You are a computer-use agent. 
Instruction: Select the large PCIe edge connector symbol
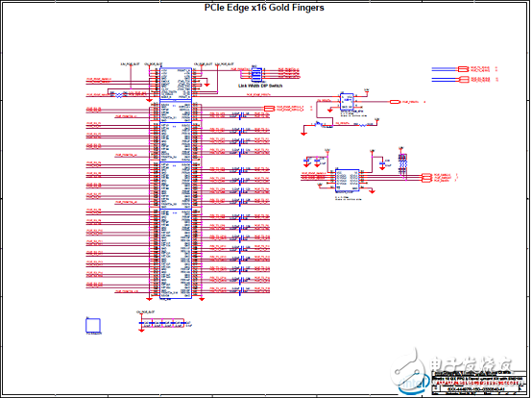click(x=176, y=183)
